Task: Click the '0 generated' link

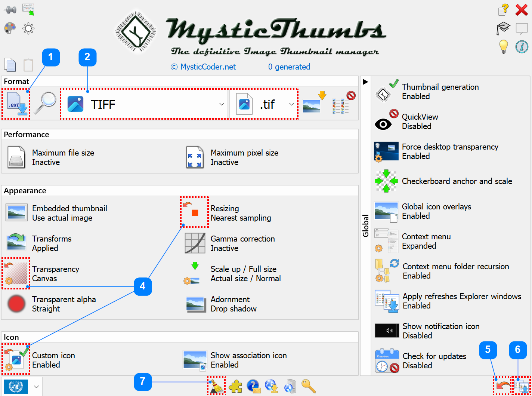Action: point(289,67)
